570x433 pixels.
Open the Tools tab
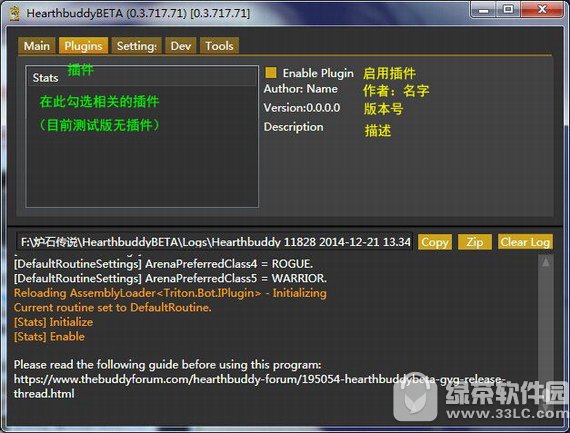(219, 46)
